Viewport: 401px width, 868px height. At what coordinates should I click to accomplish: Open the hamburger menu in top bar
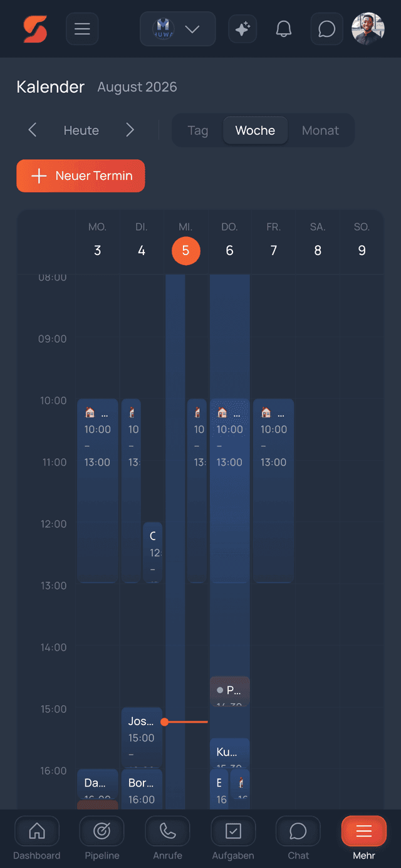pos(82,29)
